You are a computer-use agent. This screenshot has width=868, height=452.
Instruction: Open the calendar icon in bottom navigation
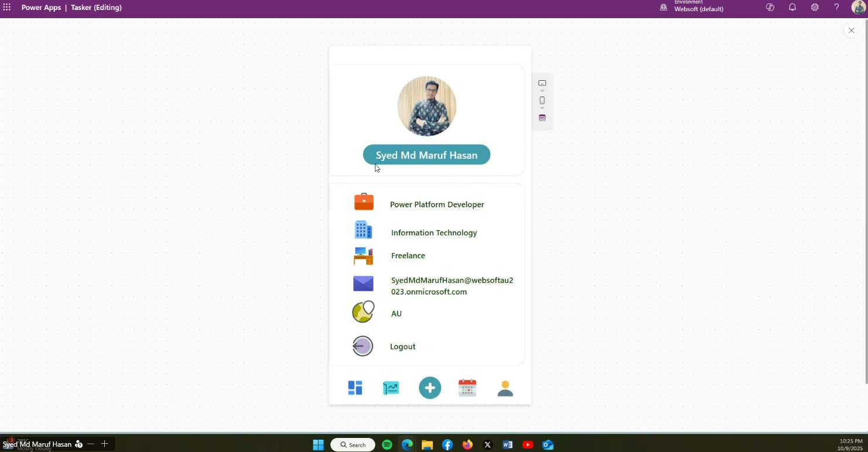[467, 388]
